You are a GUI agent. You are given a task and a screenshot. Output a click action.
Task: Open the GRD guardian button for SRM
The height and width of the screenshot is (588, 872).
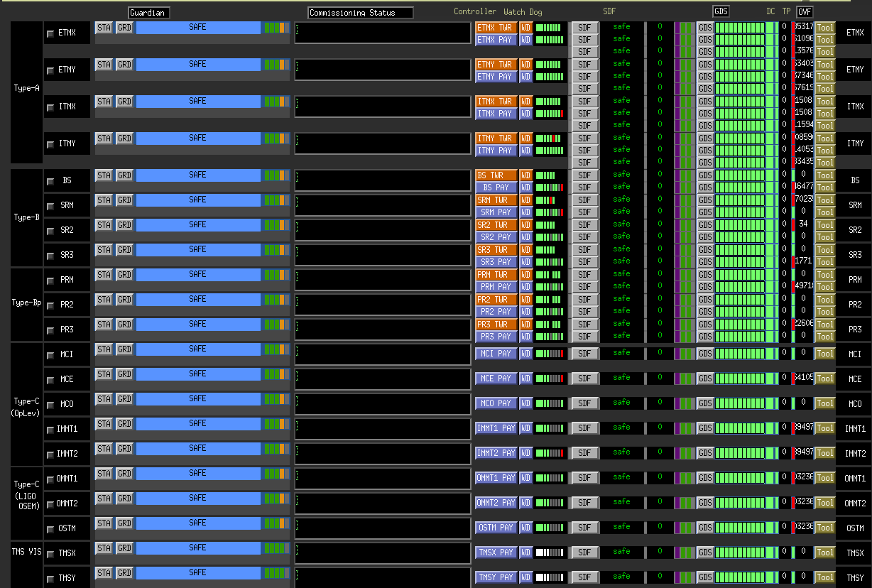(x=124, y=200)
